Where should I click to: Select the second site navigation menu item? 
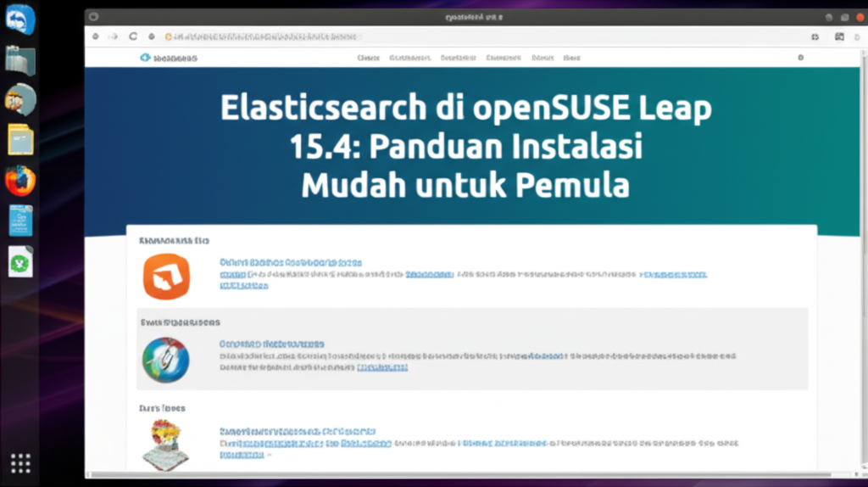click(409, 58)
